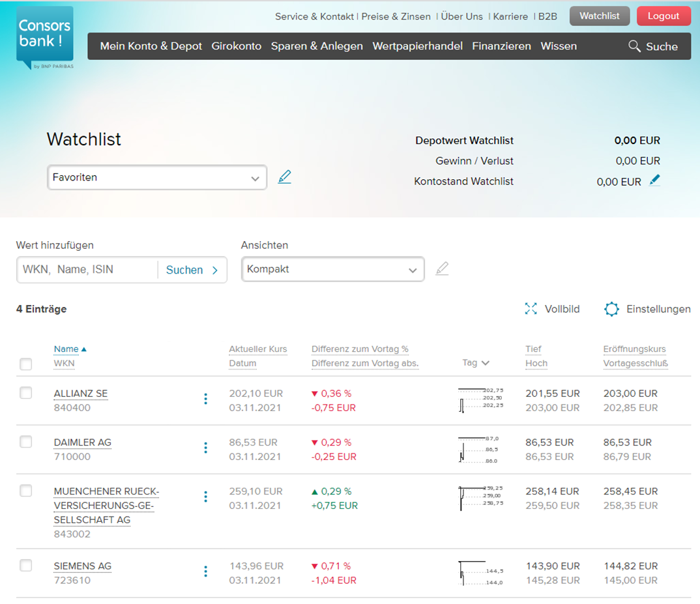
Task: Open the Favoriten watchlist dropdown
Action: coord(156,177)
